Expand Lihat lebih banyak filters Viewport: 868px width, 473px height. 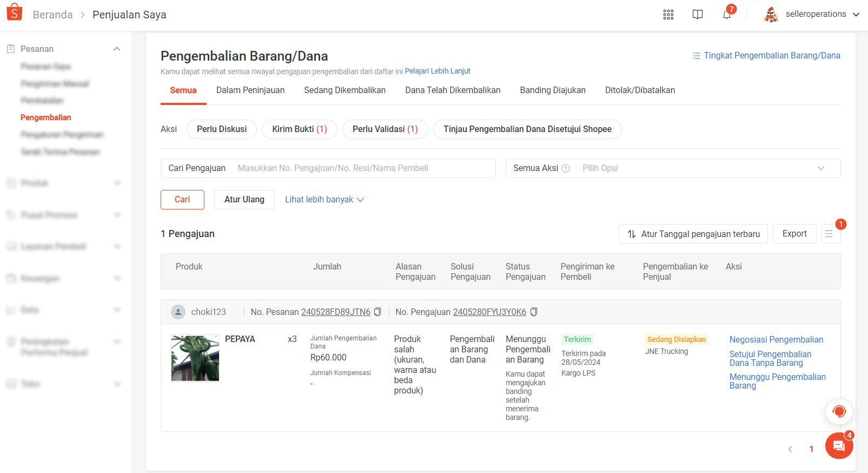coord(324,200)
